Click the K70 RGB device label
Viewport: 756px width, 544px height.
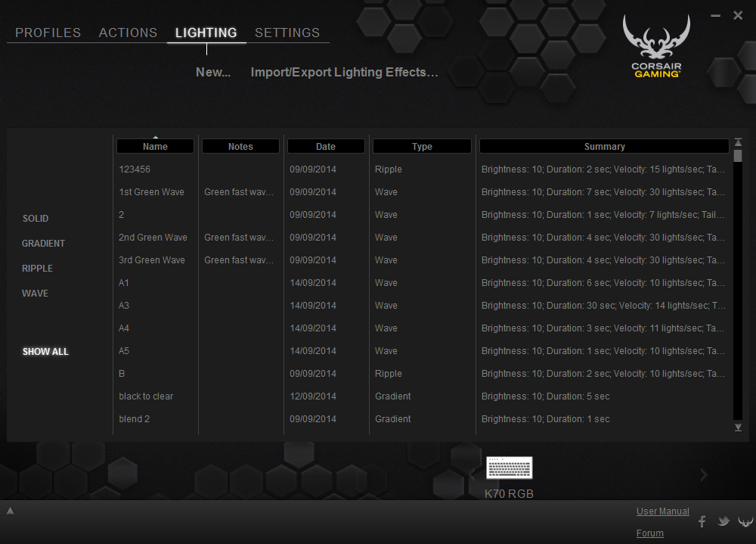[509, 494]
